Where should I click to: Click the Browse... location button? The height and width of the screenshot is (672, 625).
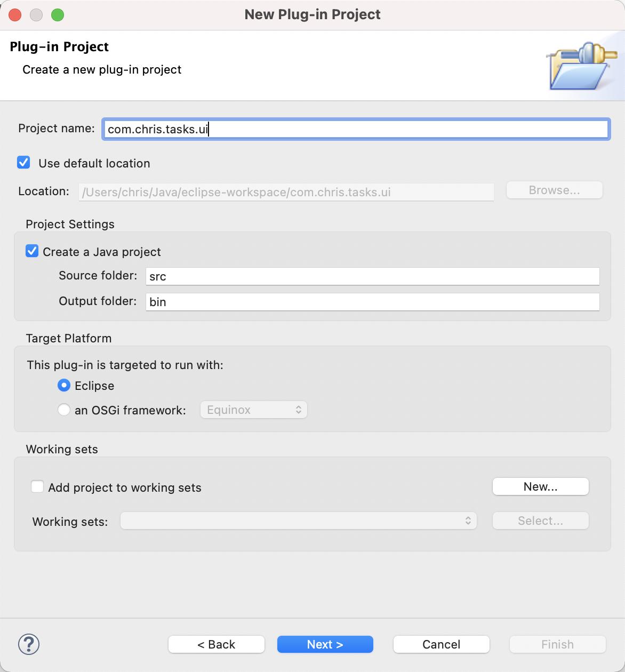[554, 190]
